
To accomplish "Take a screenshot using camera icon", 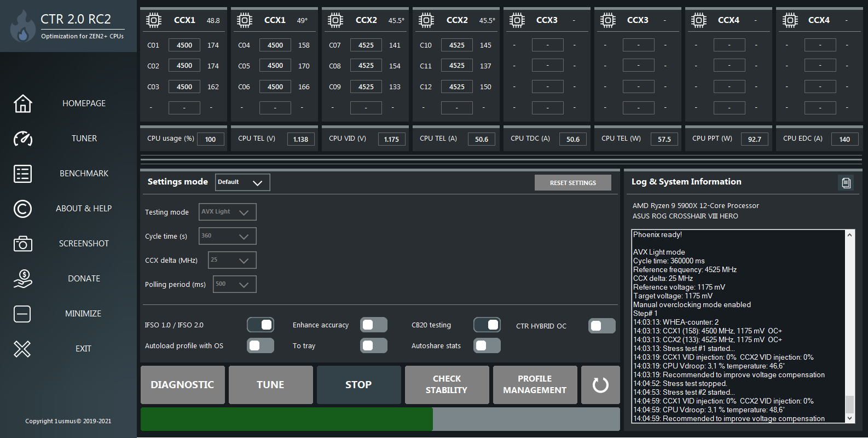I will (x=22, y=244).
